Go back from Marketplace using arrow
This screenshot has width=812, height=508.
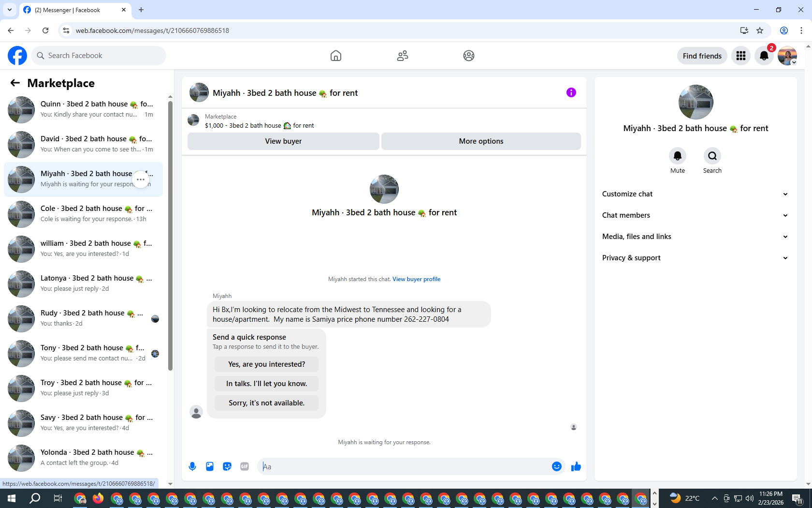tap(15, 83)
